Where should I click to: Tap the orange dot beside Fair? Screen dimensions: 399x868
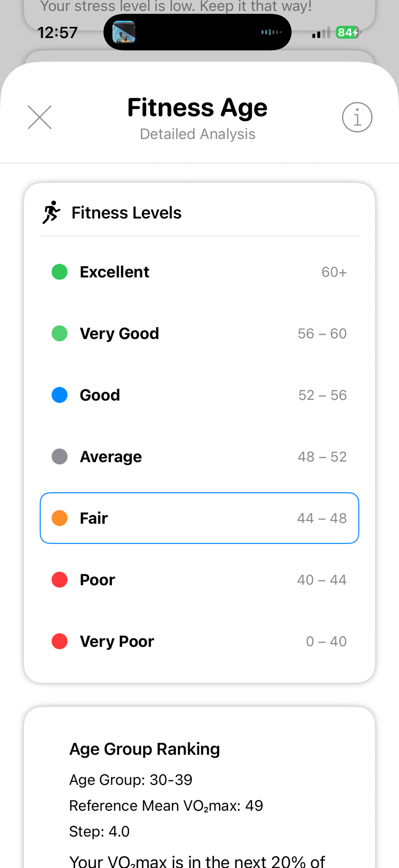point(60,518)
